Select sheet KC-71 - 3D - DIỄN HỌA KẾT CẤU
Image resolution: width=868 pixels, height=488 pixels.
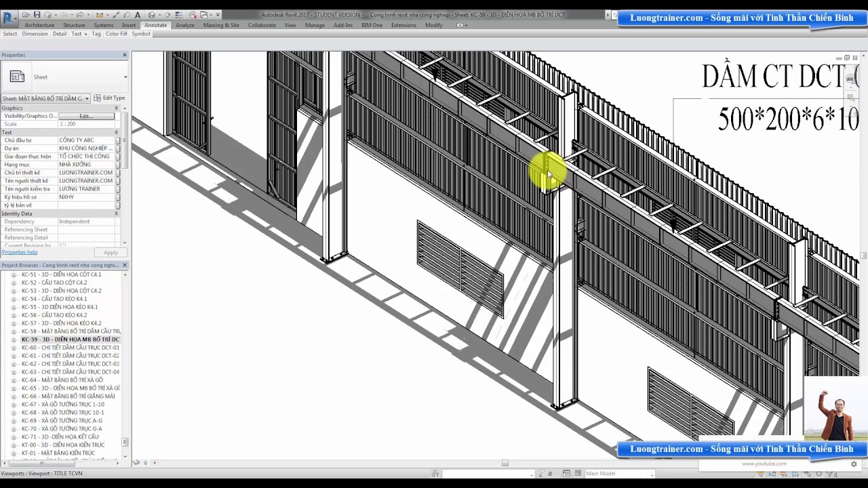[60, 437]
